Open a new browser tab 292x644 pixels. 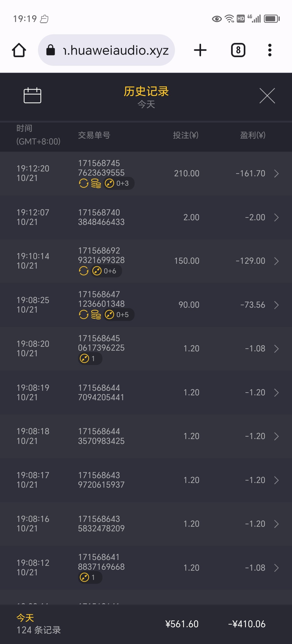[200, 50]
